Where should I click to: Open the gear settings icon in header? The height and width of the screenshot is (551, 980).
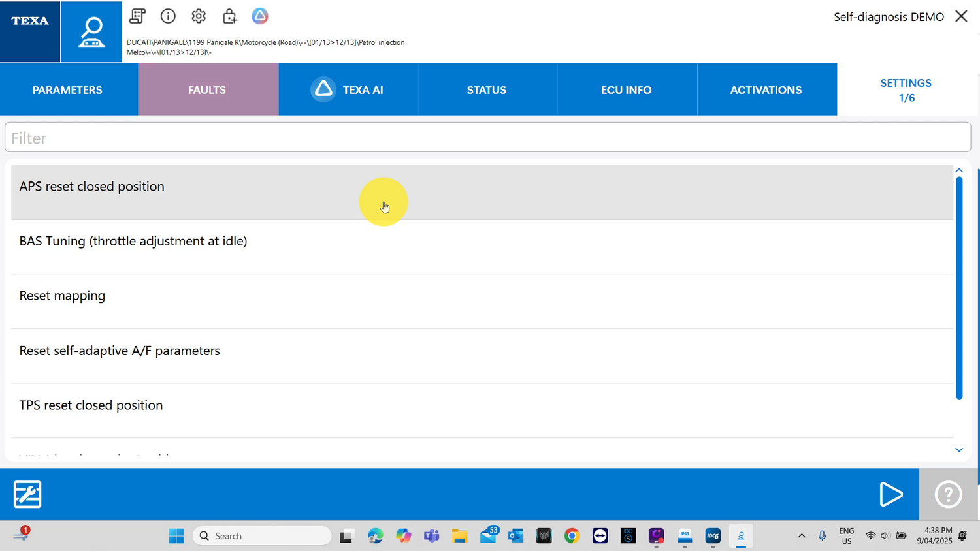pyautogui.click(x=199, y=16)
